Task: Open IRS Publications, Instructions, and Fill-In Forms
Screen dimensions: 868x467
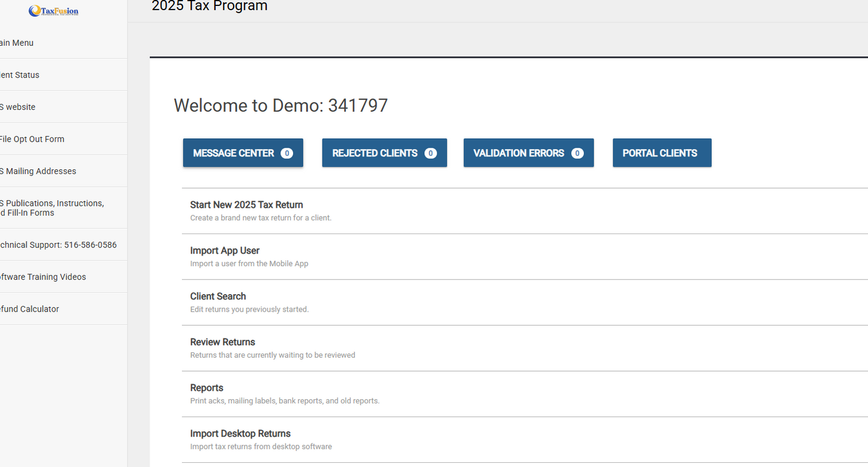Action: pos(52,208)
